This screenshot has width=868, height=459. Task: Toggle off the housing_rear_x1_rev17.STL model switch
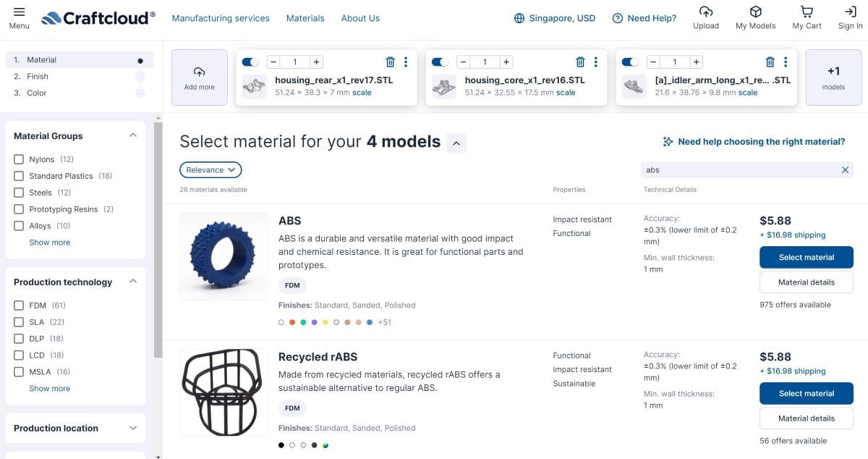tap(250, 62)
